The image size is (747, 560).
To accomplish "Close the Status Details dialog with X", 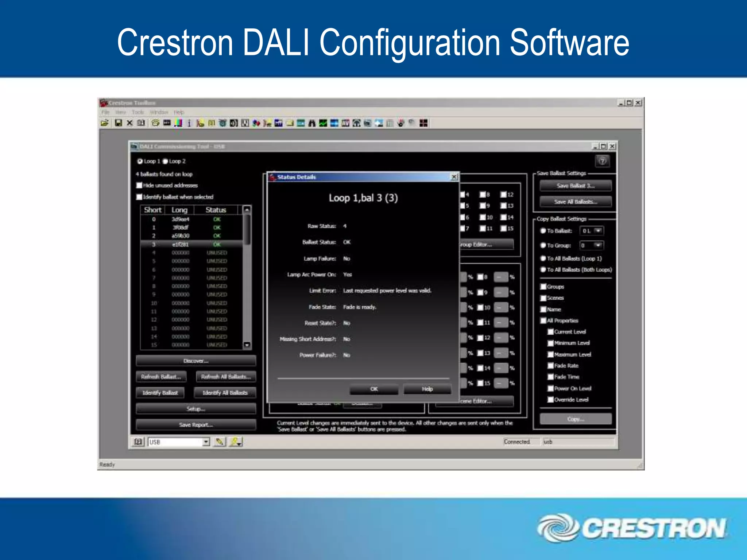I will point(454,177).
